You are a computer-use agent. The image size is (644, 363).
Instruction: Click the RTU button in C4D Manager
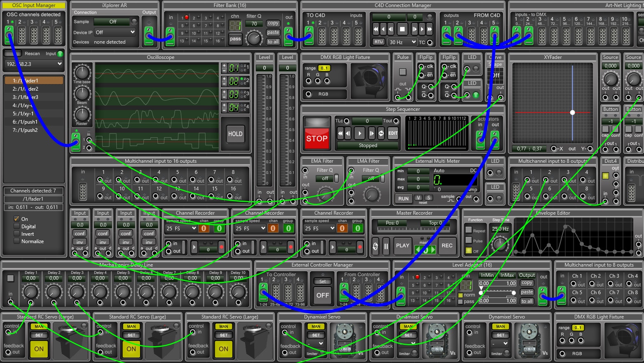point(378,42)
